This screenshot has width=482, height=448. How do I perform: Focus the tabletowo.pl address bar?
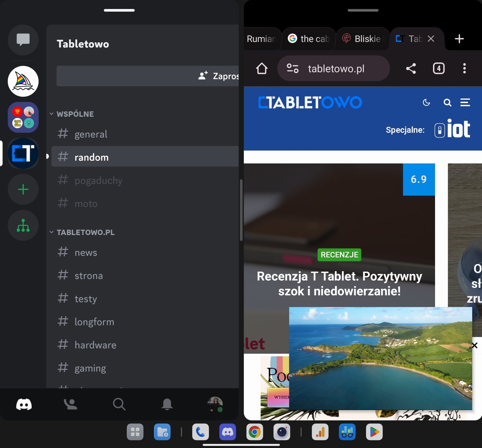(333, 68)
